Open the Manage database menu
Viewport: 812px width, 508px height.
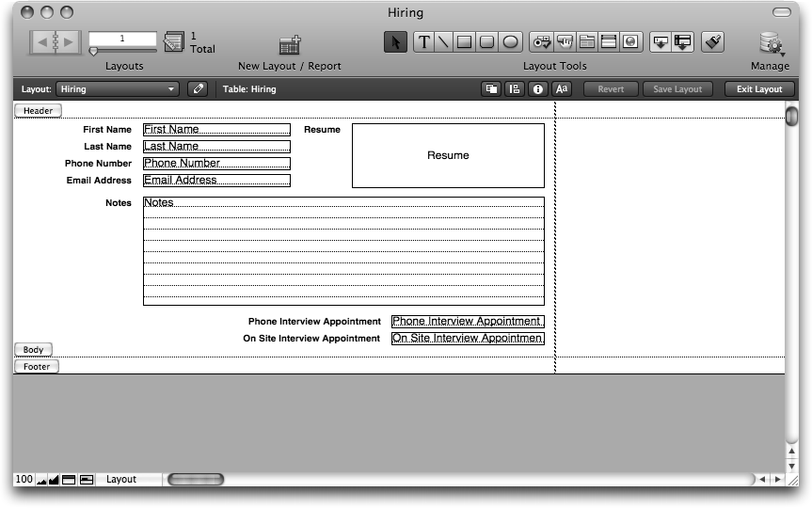(771, 43)
